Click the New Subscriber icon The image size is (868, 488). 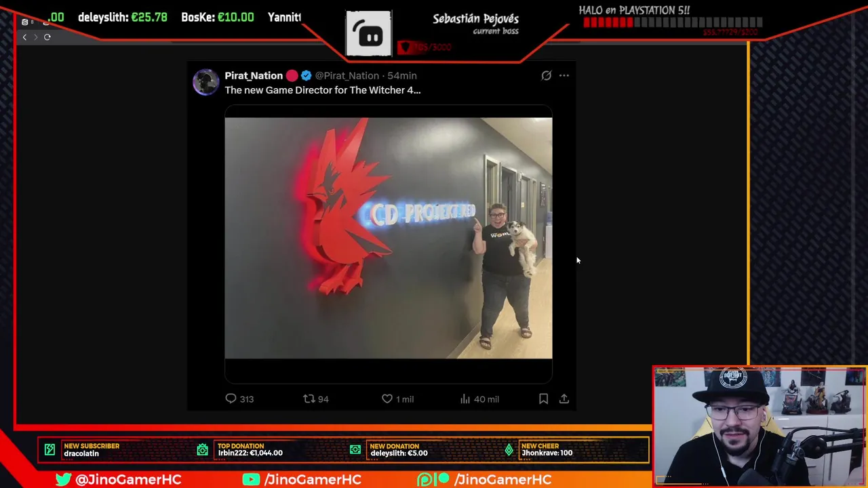(x=50, y=449)
